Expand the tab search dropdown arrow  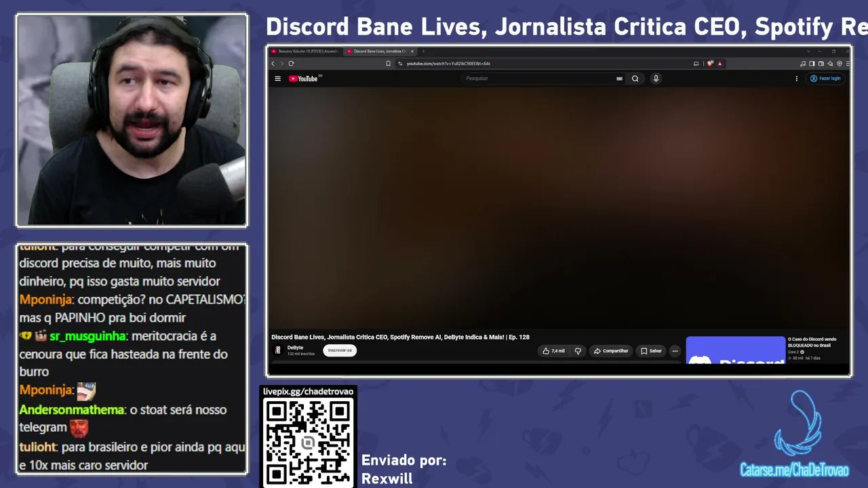[x=808, y=52]
